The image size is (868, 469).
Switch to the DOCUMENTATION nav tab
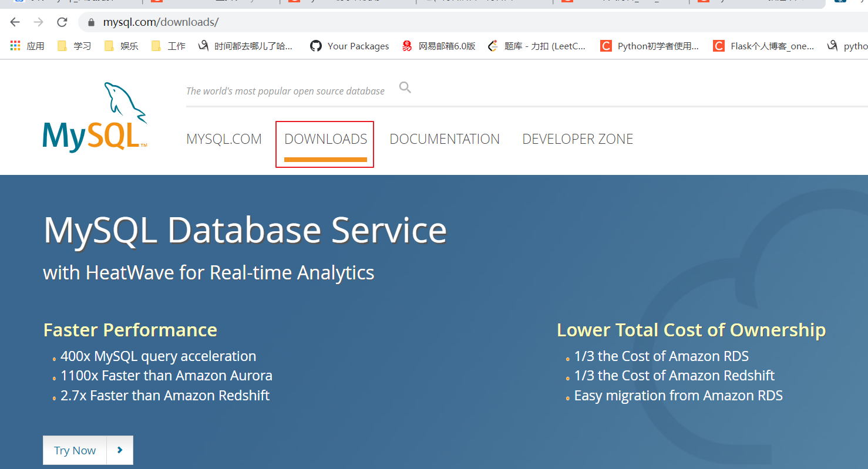tap(445, 139)
